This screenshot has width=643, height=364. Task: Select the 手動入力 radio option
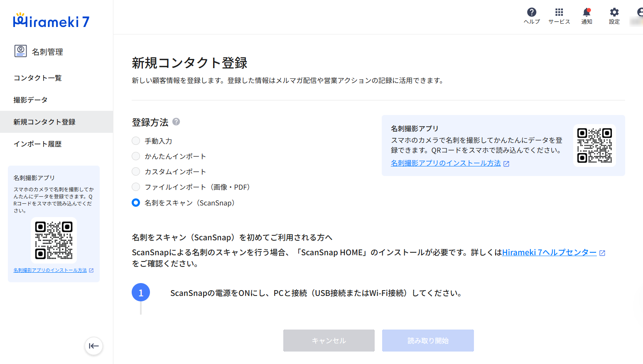tap(136, 141)
